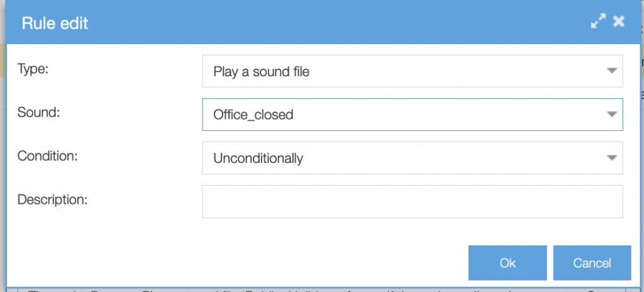644x292 pixels.
Task: Click the 'Description:' field label
Action: click(x=52, y=199)
